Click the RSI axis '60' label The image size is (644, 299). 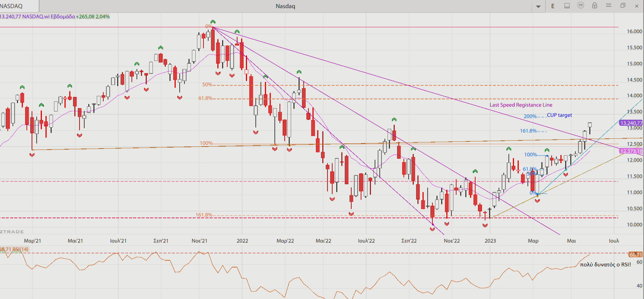click(639, 262)
